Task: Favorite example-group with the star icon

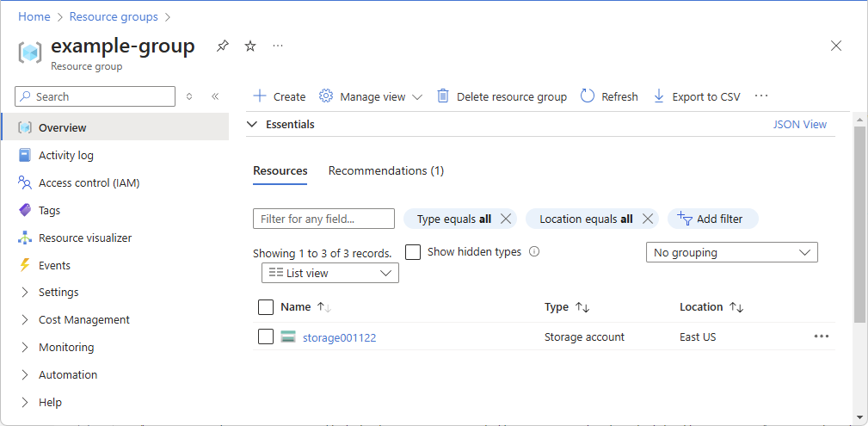Action: (250, 46)
